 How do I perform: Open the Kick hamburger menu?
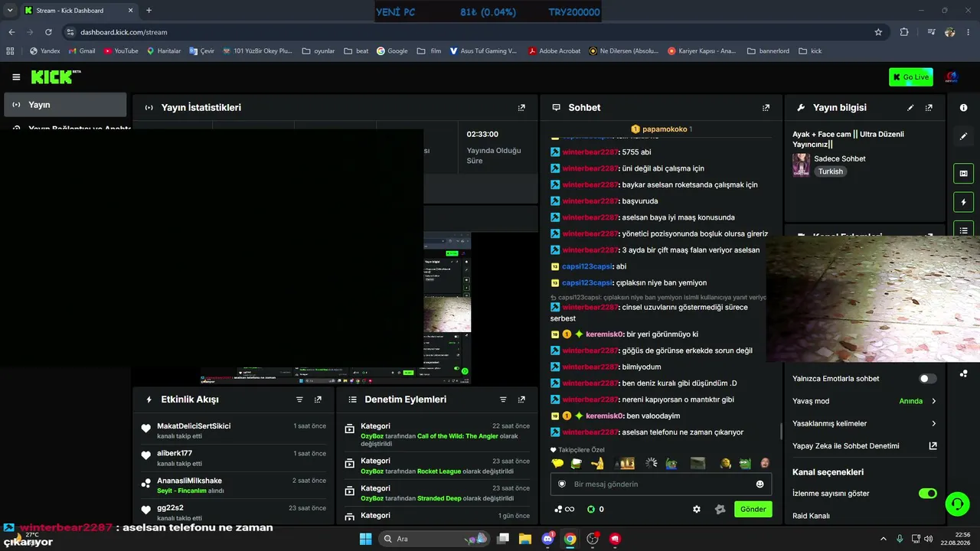pyautogui.click(x=16, y=77)
